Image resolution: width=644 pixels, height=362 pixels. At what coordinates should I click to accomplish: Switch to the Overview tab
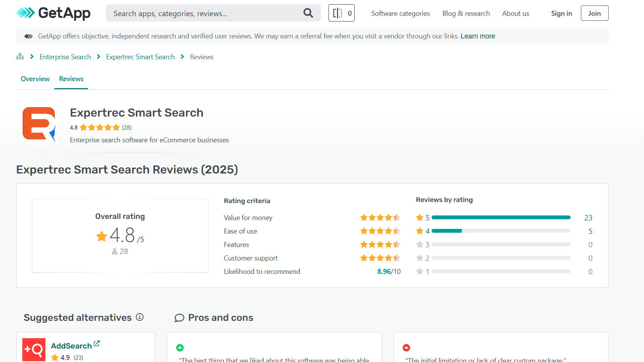35,79
